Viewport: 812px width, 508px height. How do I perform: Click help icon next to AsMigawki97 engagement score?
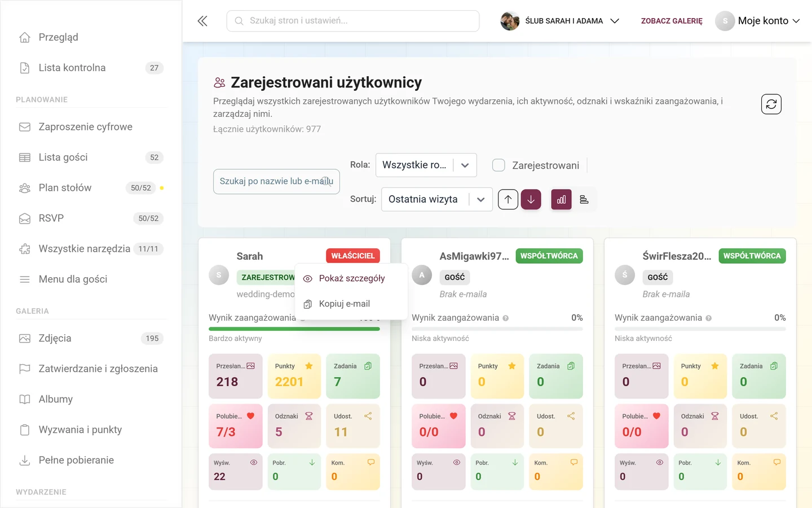pos(506,318)
